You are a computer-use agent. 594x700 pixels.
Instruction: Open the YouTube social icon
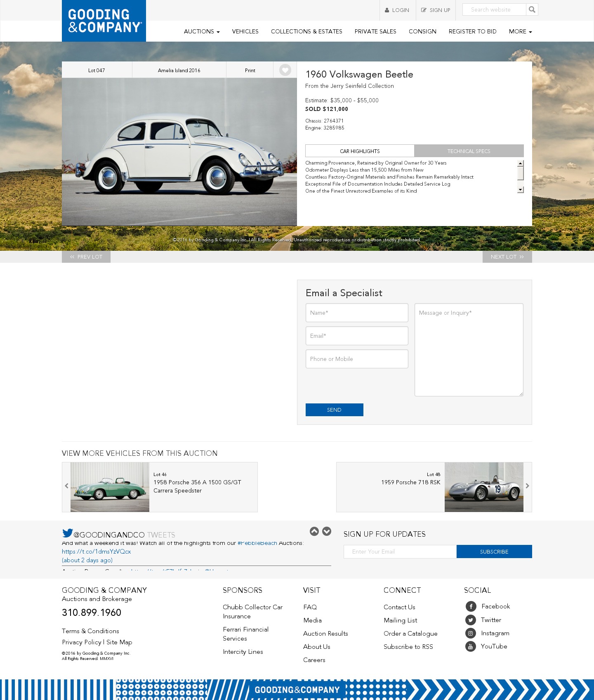click(x=471, y=646)
